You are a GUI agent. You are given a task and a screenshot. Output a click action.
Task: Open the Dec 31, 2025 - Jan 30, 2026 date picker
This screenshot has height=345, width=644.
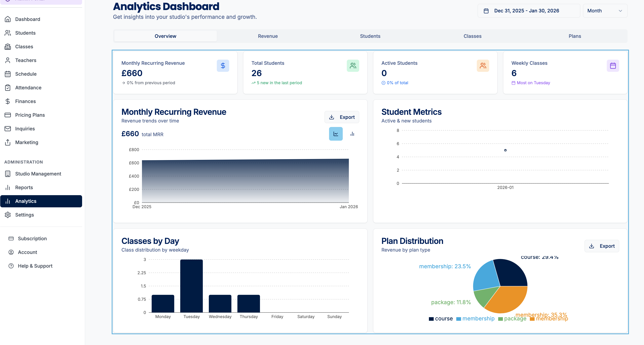click(x=529, y=10)
